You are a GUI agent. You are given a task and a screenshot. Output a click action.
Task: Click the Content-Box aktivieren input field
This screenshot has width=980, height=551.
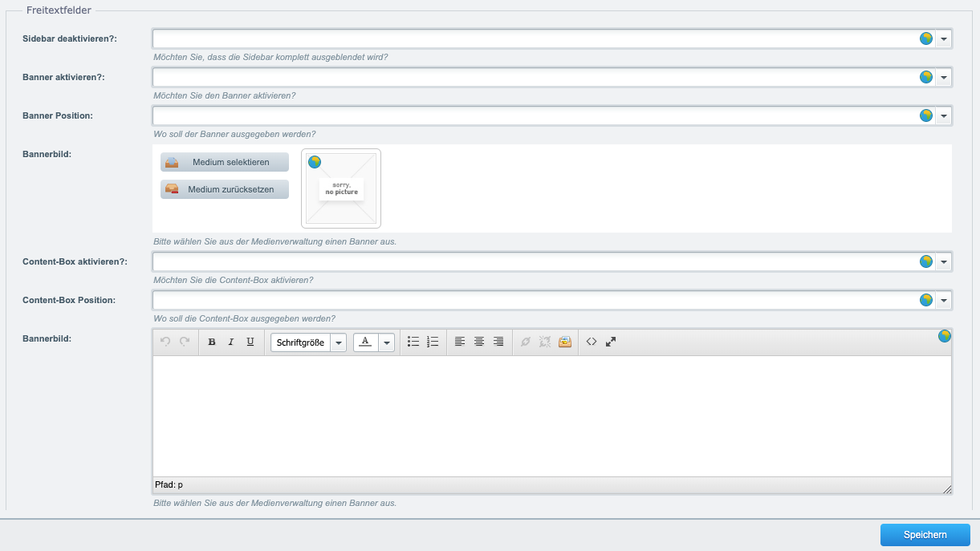[x=544, y=261]
